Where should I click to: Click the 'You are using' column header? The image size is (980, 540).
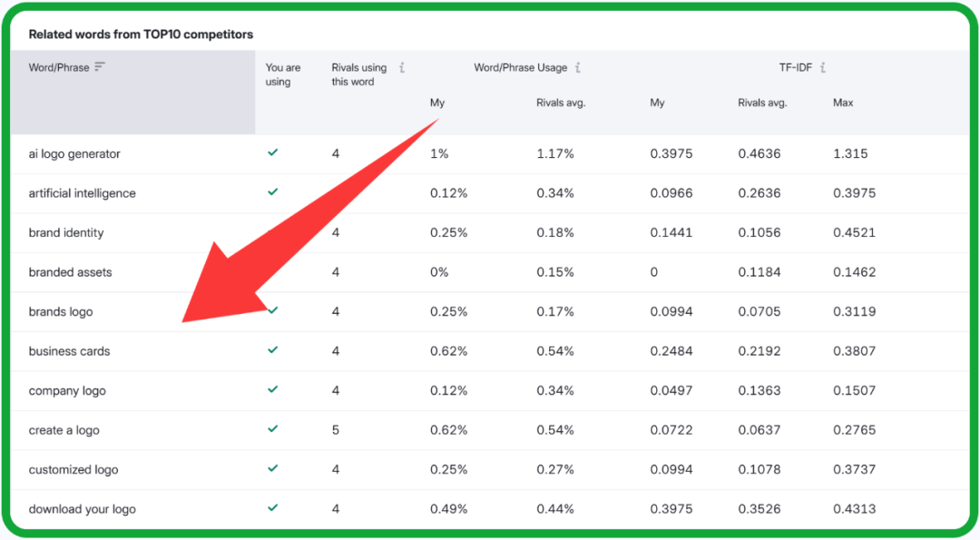(x=282, y=74)
